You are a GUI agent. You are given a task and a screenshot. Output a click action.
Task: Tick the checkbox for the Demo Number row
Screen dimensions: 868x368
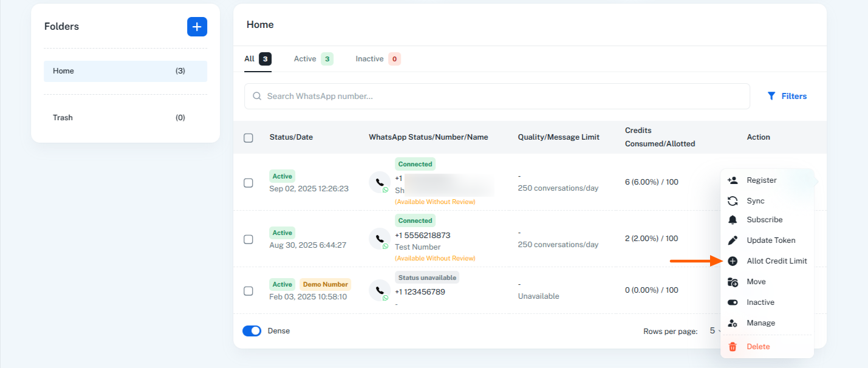click(x=248, y=291)
